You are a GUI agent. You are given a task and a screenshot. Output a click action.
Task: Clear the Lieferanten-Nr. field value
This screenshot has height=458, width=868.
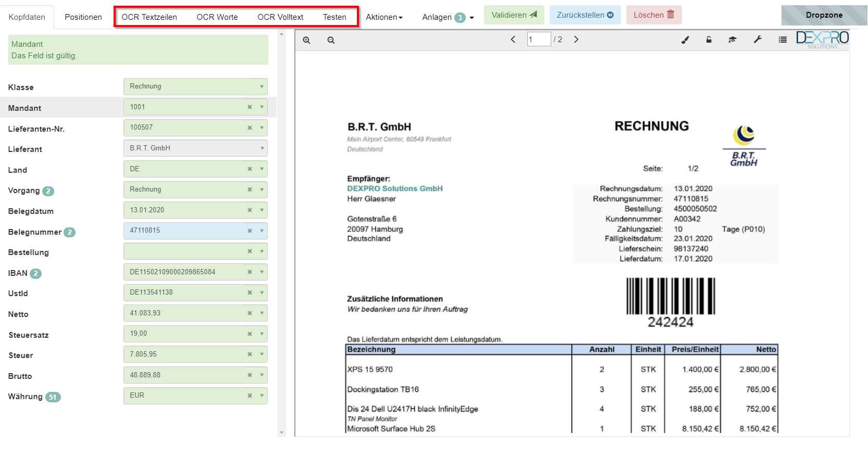[x=250, y=128]
